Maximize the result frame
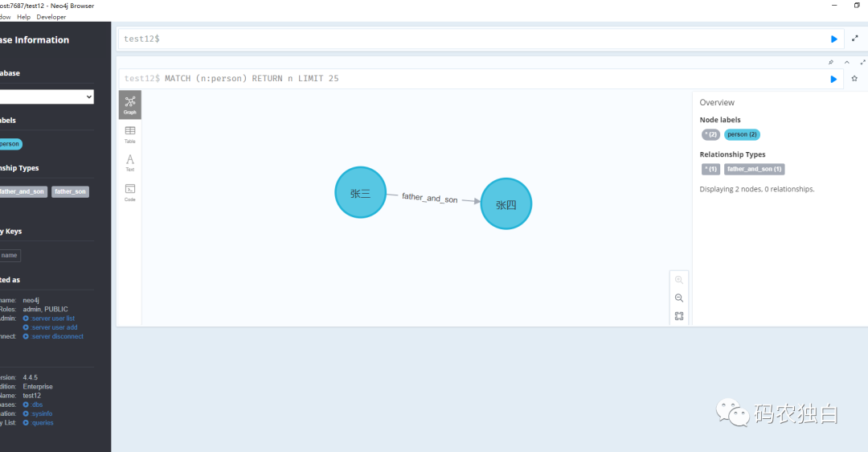The image size is (868, 452). point(862,62)
